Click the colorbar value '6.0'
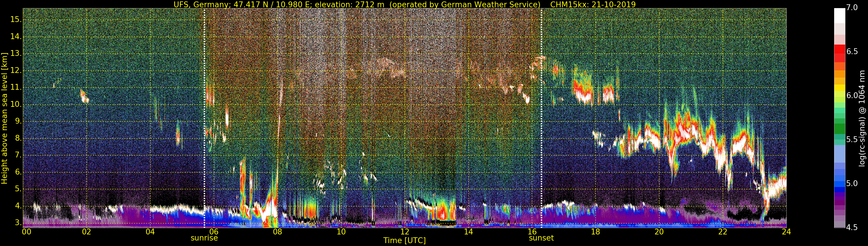The width and height of the screenshot is (868, 246). point(852,96)
